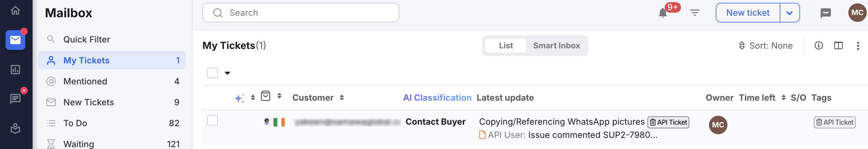Image resolution: width=868 pixels, height=149 pixels.
Task: Open the reports chart icon in sidebar
Action: (x=15, y=70)
